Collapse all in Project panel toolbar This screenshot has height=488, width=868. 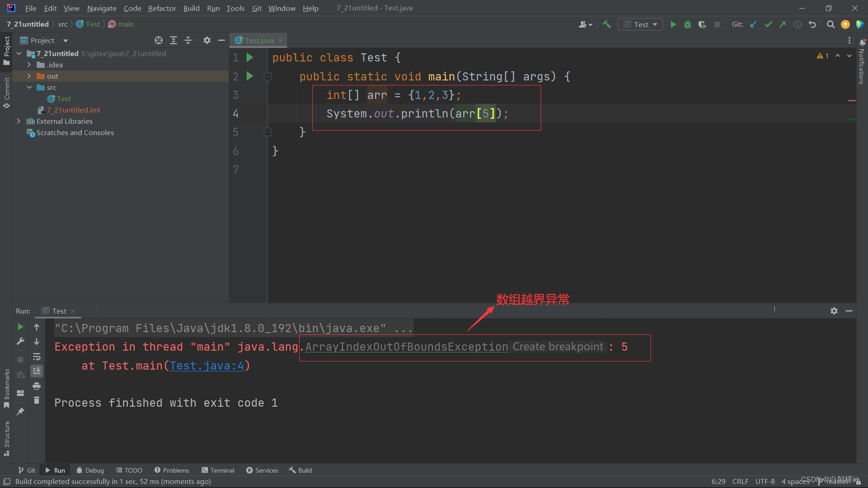tap(188, 40)
